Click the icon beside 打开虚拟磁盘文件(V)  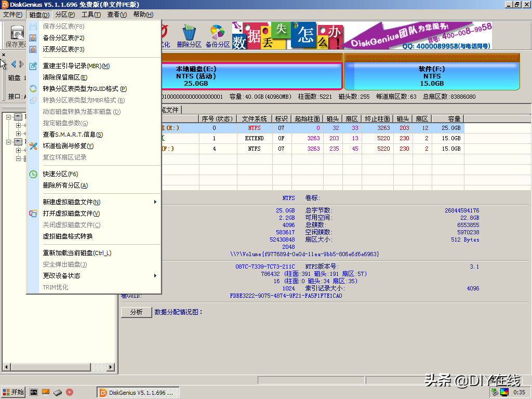pos(33,213)
